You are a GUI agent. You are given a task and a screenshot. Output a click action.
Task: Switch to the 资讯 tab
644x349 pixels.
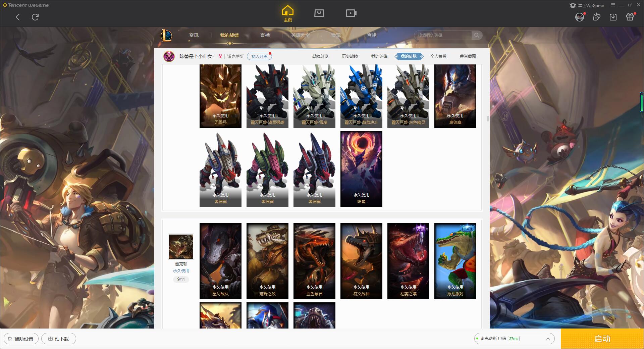pyautogui.click(x=194, y=35)
